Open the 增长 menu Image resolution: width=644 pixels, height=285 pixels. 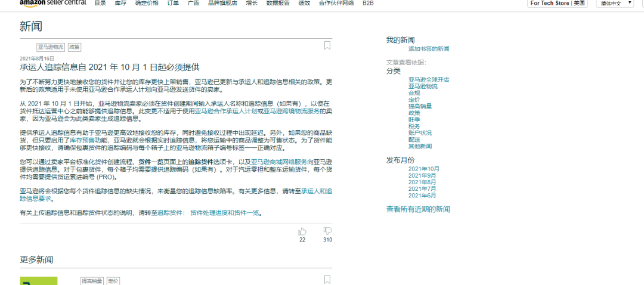pos(252,3)
